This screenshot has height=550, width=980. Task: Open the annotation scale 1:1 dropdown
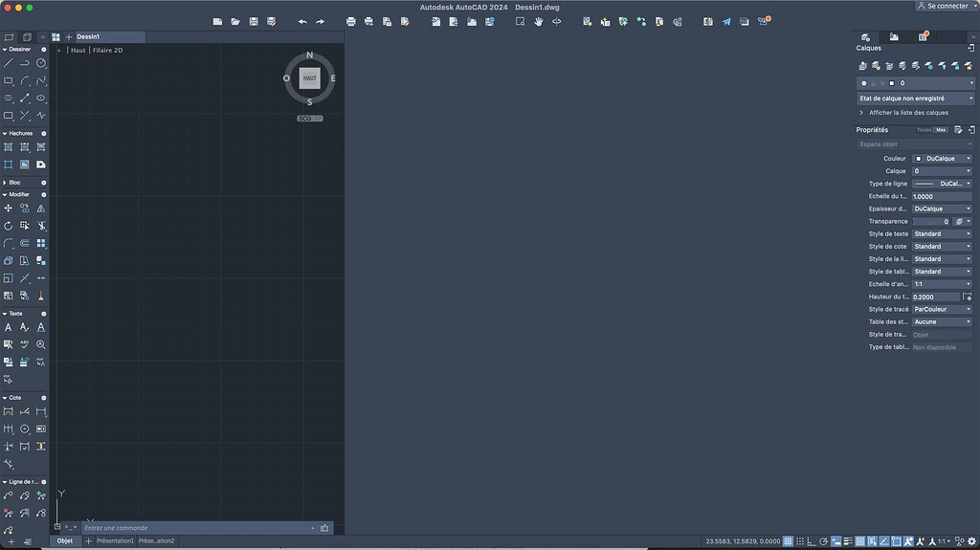coord(944,541)
